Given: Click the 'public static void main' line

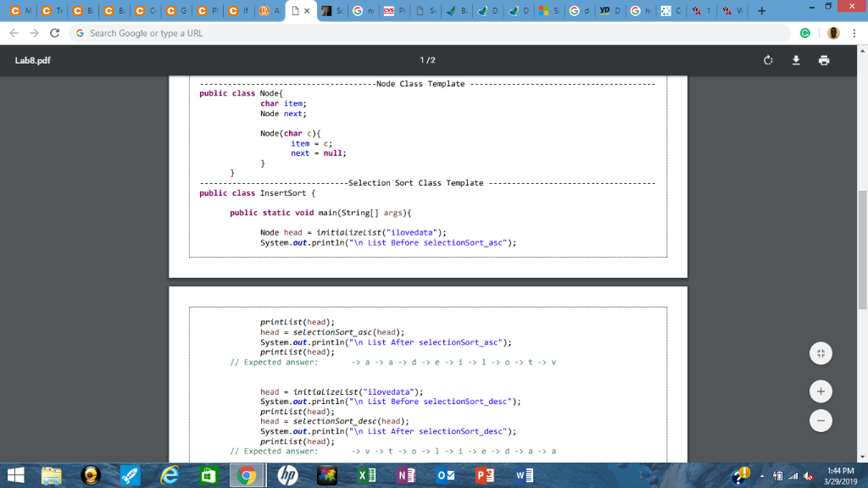Looking at the screenshot, I should coord(320,213).
